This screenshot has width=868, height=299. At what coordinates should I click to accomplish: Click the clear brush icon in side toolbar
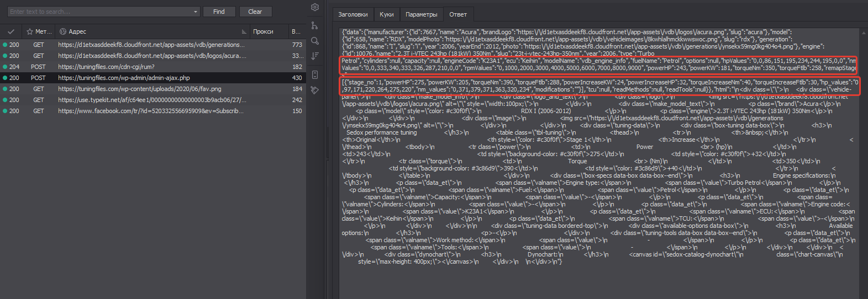(x=315, y=89)
